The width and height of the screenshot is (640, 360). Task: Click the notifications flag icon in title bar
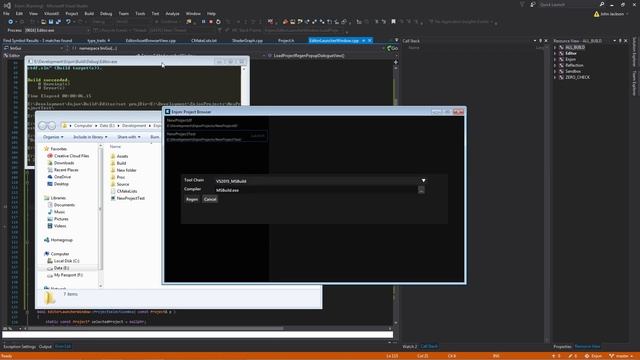click(522, 4)
